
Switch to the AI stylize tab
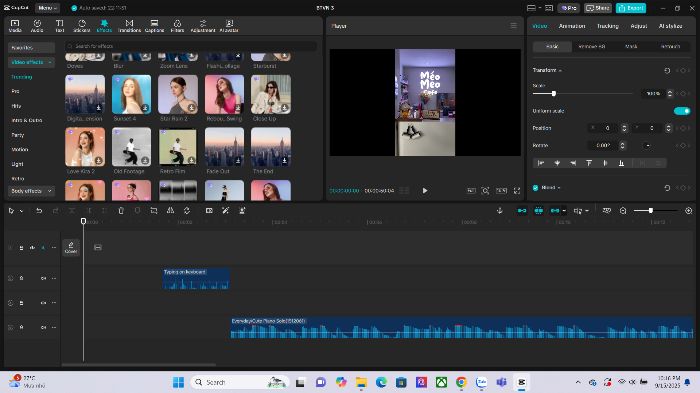point(670,26)
